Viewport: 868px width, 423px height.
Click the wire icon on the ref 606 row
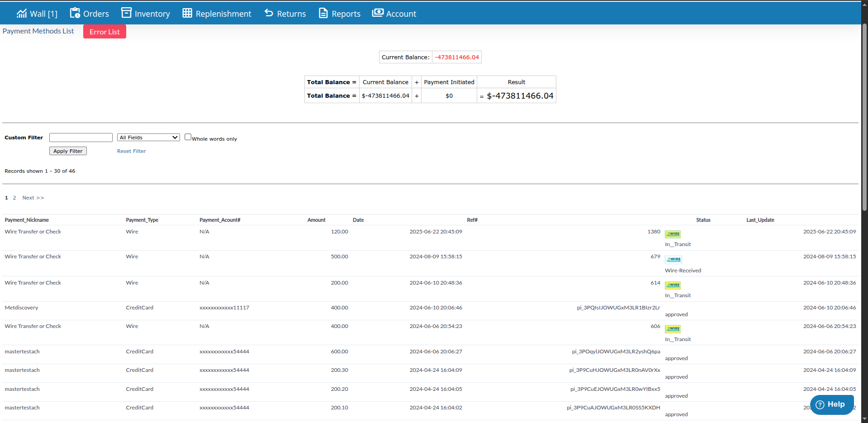point(673,329)
